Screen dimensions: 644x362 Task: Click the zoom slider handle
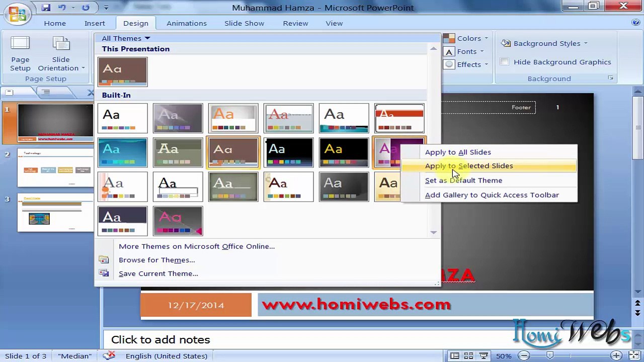pyautogui.click(x=550, y=356)
